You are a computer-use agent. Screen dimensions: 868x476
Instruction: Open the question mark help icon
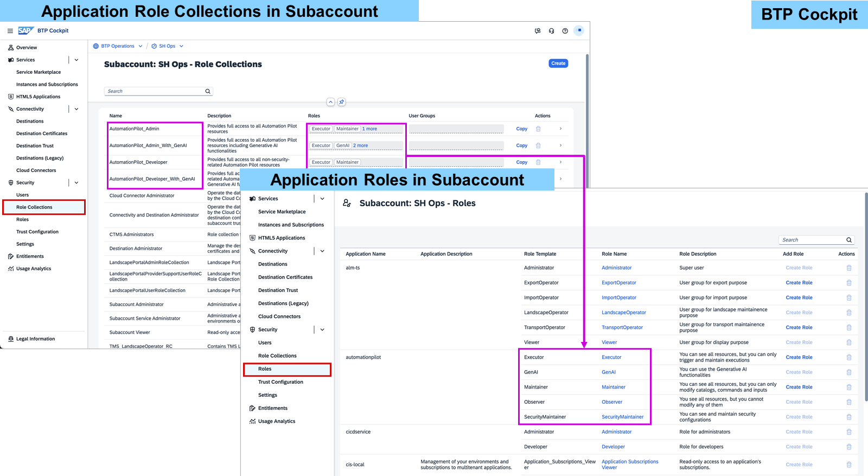[565, 31]
